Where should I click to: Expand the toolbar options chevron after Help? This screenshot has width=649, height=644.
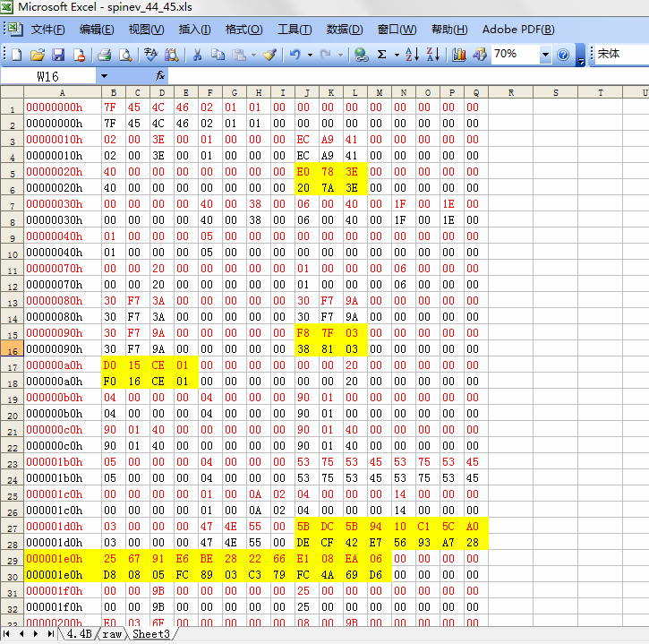(x=581, y=56)
